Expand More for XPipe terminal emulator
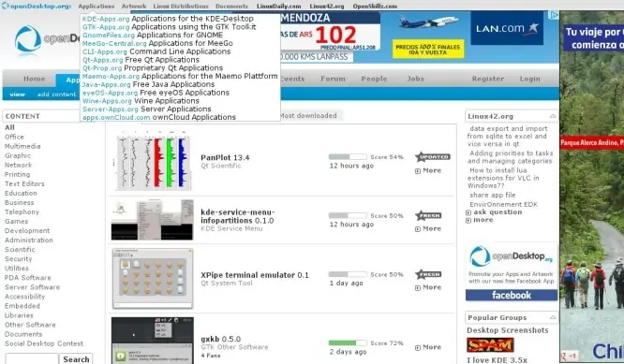This screenshot has height=364, width=624. (428, 287)
